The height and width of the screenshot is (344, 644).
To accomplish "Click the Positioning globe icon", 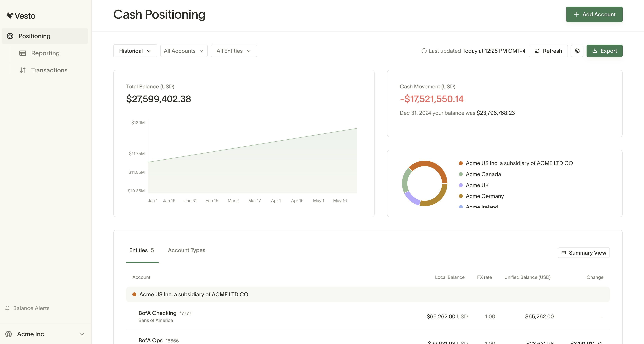I will (10, 36).
